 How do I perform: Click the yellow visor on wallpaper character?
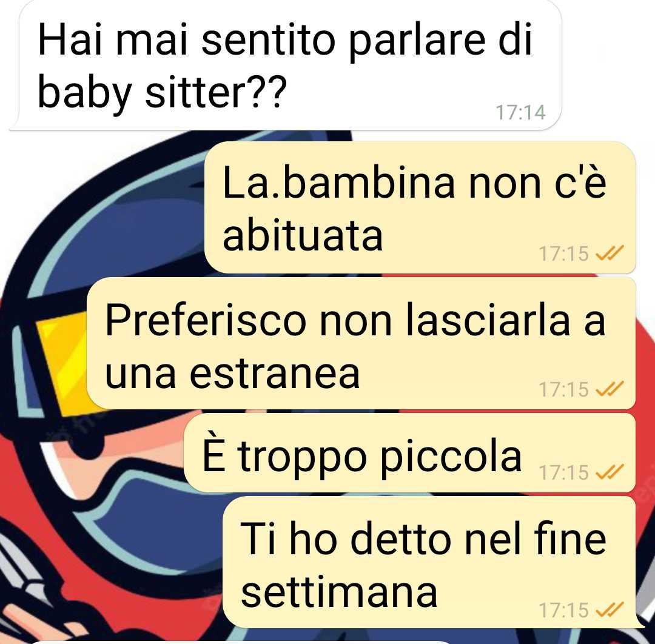click(62, 363)
